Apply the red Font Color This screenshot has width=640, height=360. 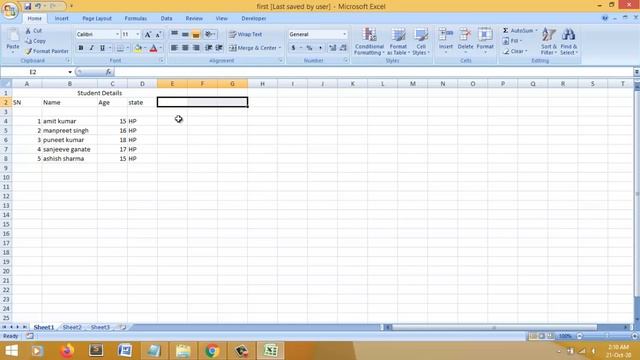click(x=153, y=48)
